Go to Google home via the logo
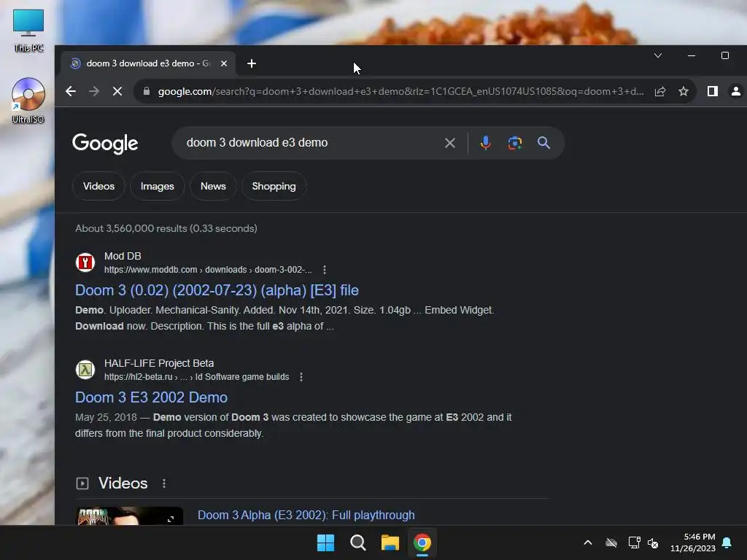747x560 pixels. pyautogui.click(x=105, y=144)
